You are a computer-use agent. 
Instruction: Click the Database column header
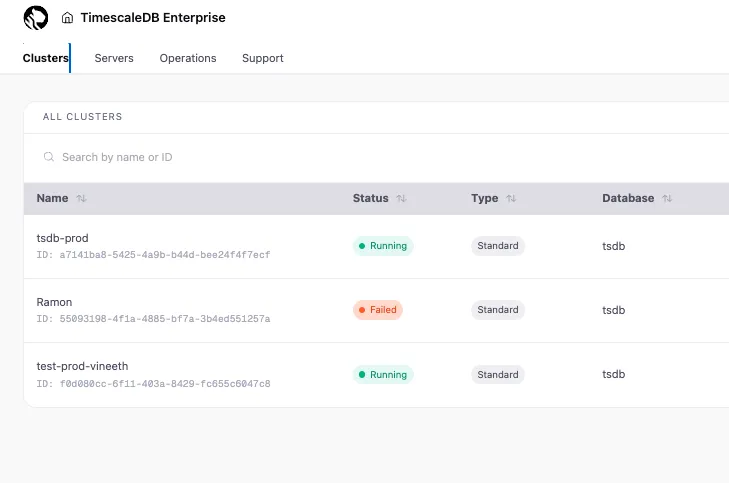pos(628,198)
